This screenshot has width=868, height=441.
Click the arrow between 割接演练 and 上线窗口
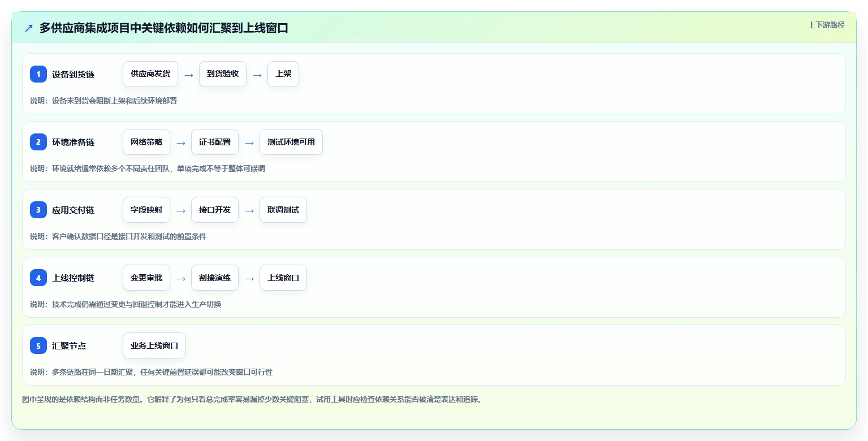pos(249,278)
